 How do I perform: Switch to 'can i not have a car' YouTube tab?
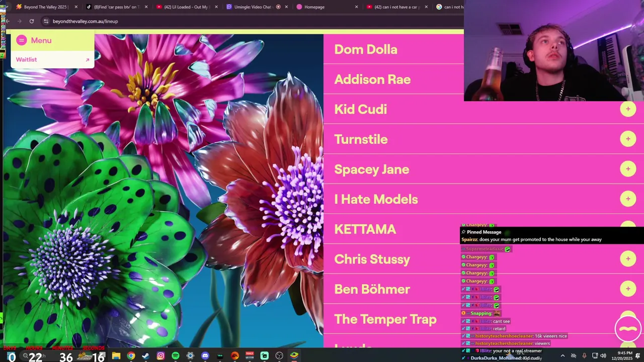coord(396,7)
